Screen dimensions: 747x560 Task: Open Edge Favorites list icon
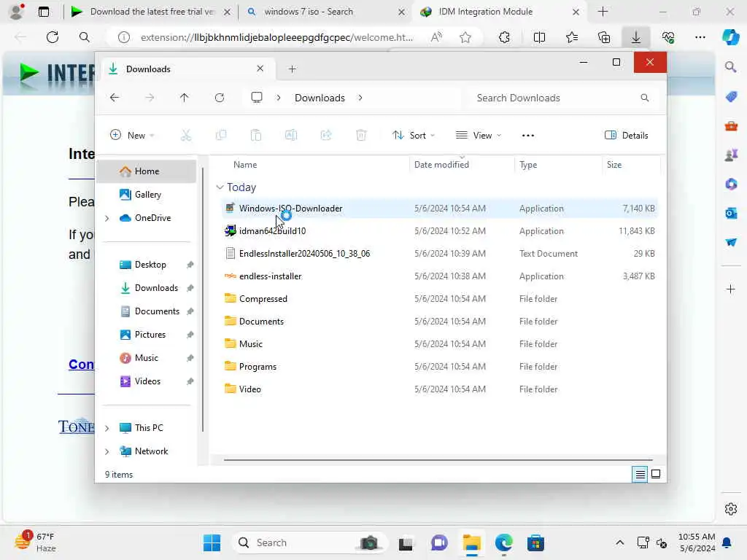coord(572,37)
